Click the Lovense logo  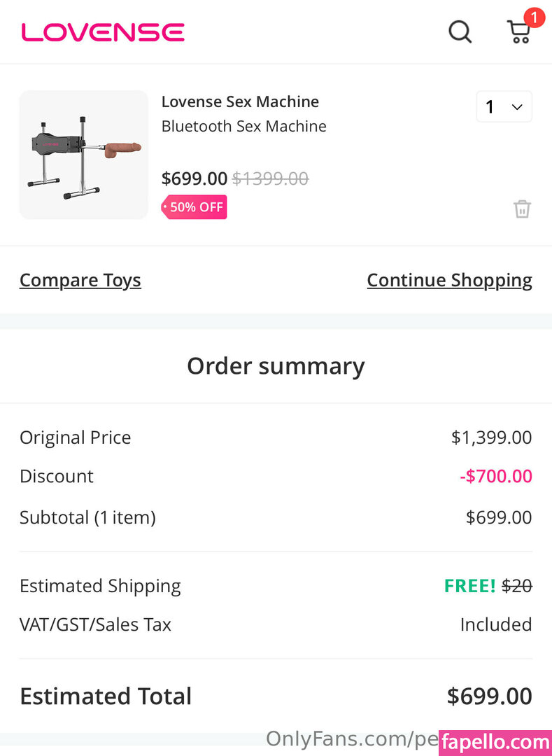(x=103, y=32)
